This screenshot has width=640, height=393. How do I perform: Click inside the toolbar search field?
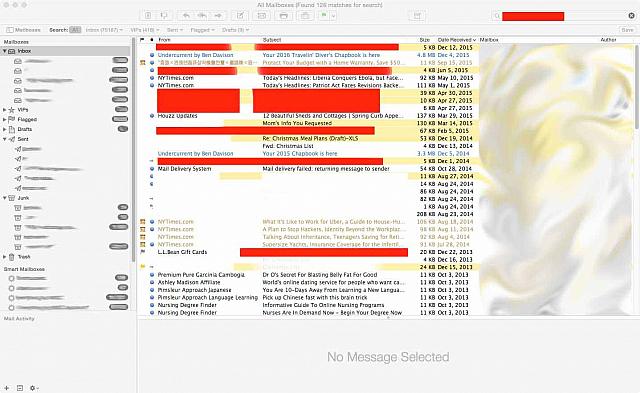click(564, 16)
